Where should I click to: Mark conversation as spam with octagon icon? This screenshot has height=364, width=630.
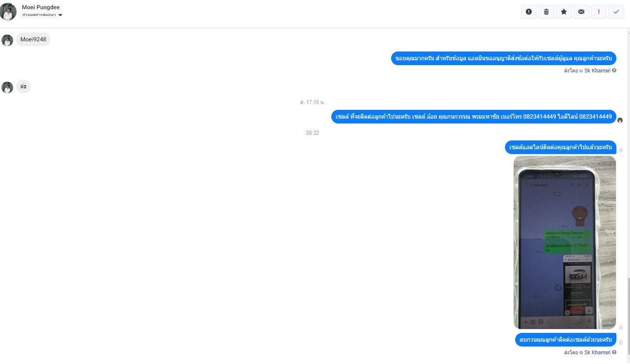click(x=529, y=12)
